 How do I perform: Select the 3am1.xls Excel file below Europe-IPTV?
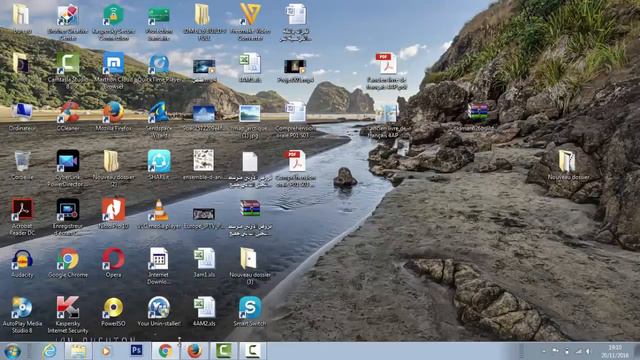pyautogui.click(x=204, y=259)
